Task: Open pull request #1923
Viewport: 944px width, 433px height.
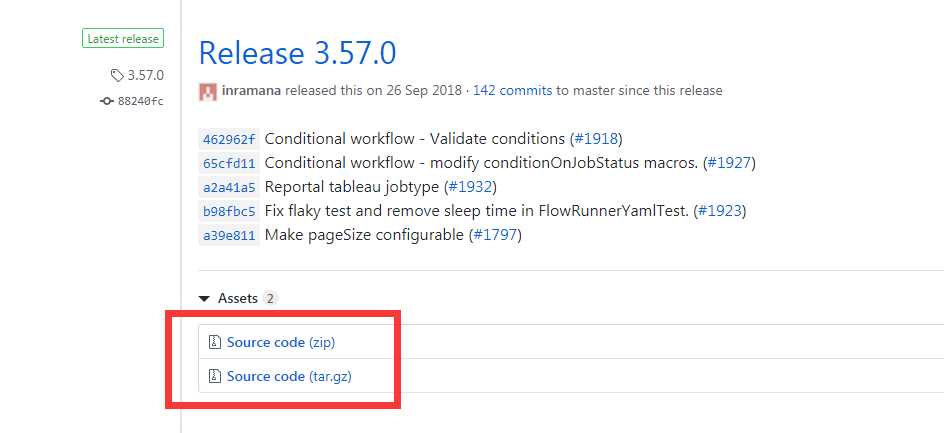Action: point(719,211)
